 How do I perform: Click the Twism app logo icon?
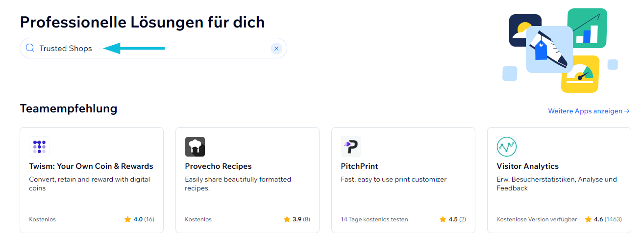39,147
